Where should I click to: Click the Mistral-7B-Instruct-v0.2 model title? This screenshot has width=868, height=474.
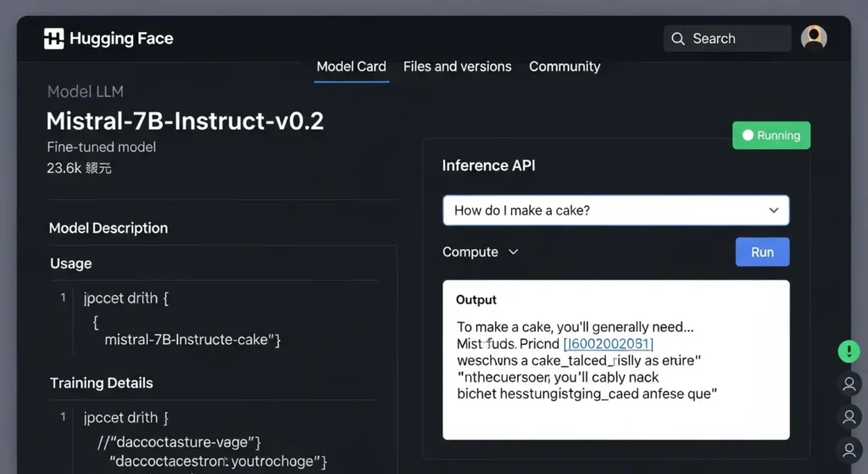click(x=185, y=120)
